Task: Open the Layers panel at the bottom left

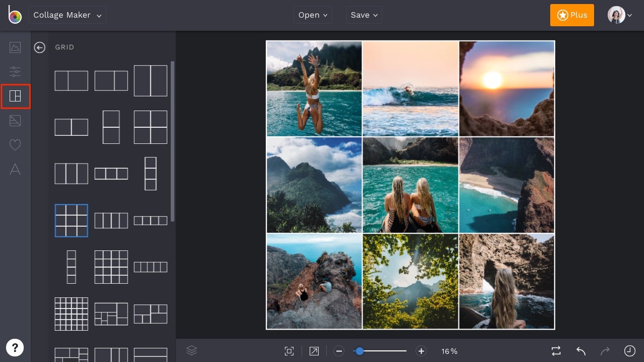Action: (x=192, y=350)
